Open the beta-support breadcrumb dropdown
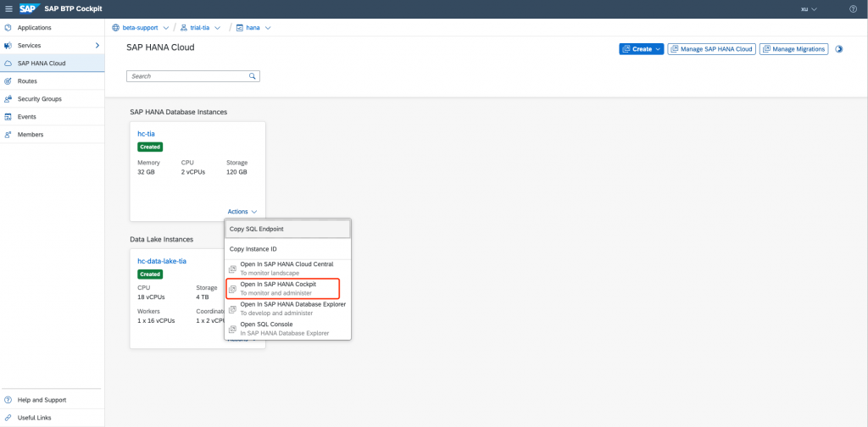The height and width of the screenshot is (427, 868). coord(166,28)
